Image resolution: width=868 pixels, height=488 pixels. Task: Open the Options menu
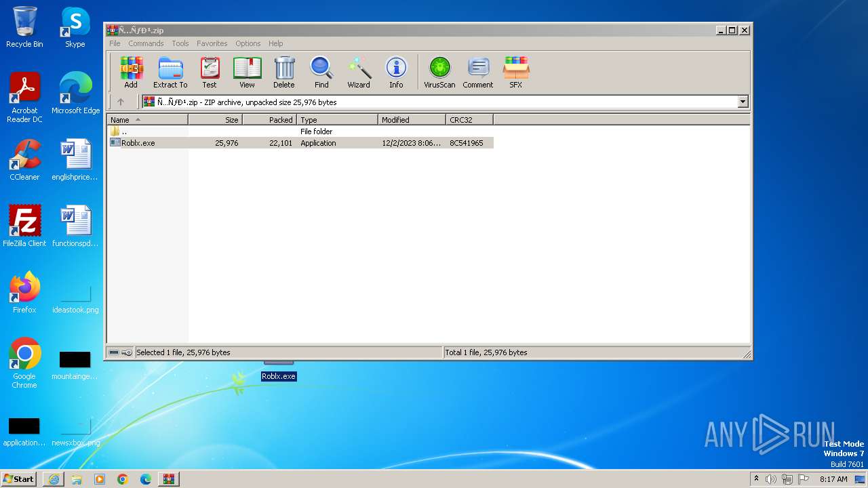(x=248, y=43)
